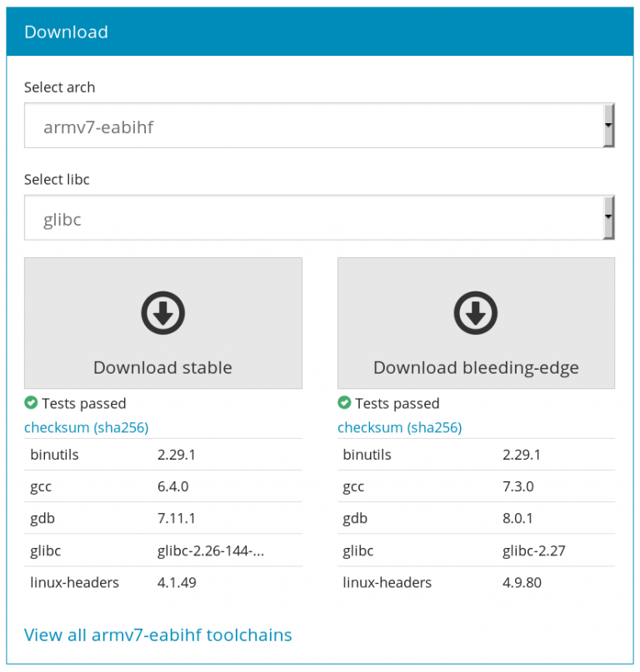Click the libc dropdown arrow button
The height and width of the screenshot is (672, 640).
tap(608, 217)
